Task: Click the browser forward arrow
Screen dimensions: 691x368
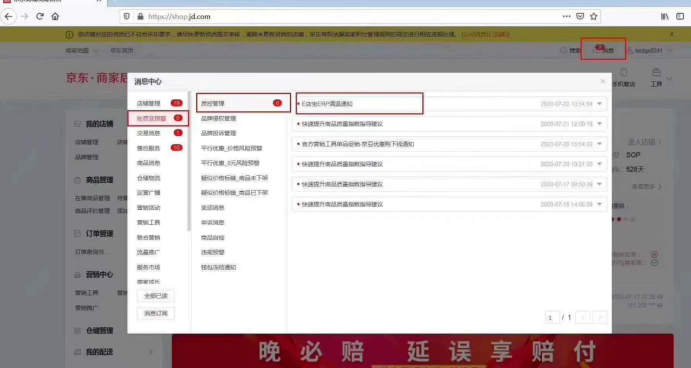Action: [24, 16]
